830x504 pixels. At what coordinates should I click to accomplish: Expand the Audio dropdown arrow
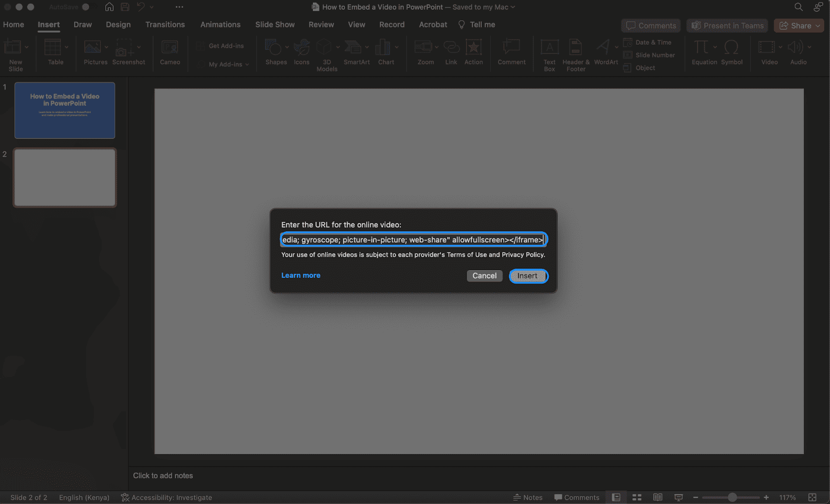pyautogui.click(x=809, y=47)
